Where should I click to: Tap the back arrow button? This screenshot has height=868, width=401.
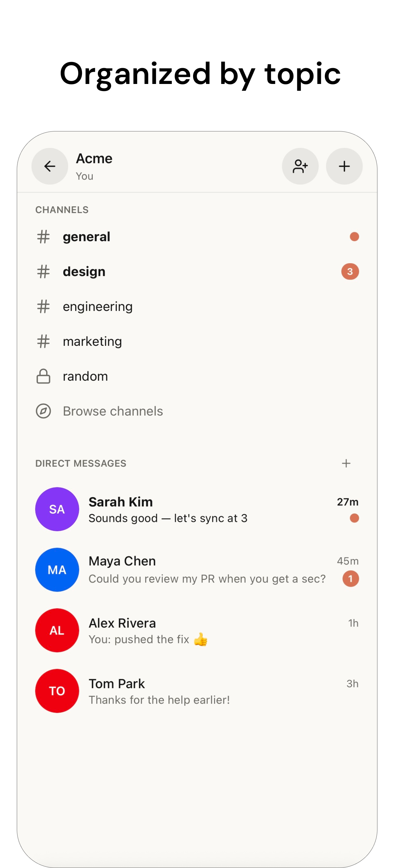click(49, 166)
